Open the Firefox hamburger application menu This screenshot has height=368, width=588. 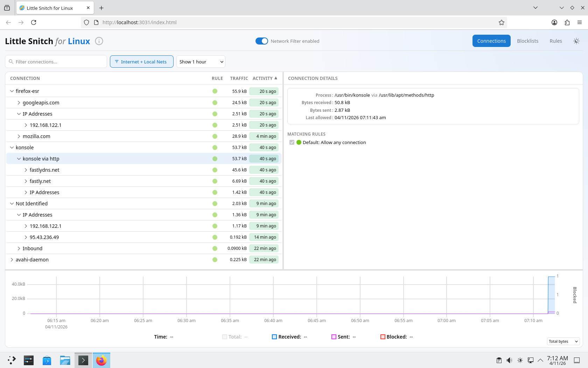pyautogui.click(x=580, y=22)
